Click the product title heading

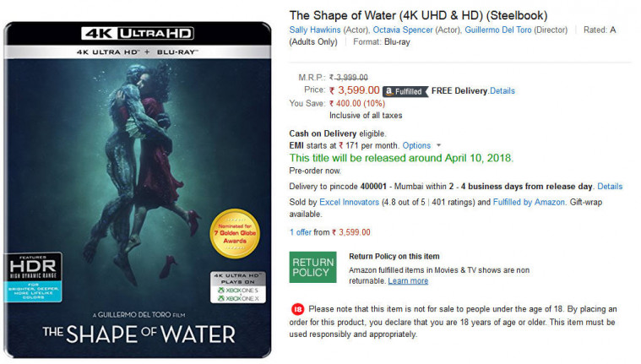tap(418, 15)
